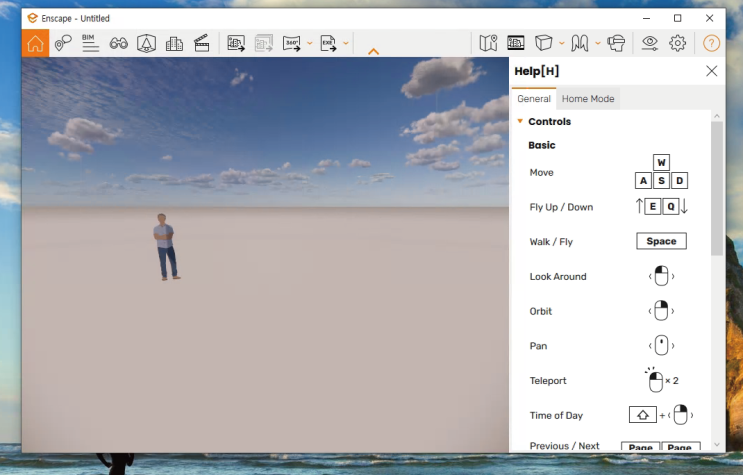Enable Virtual Reality headset icon

[x=616, y=43]
